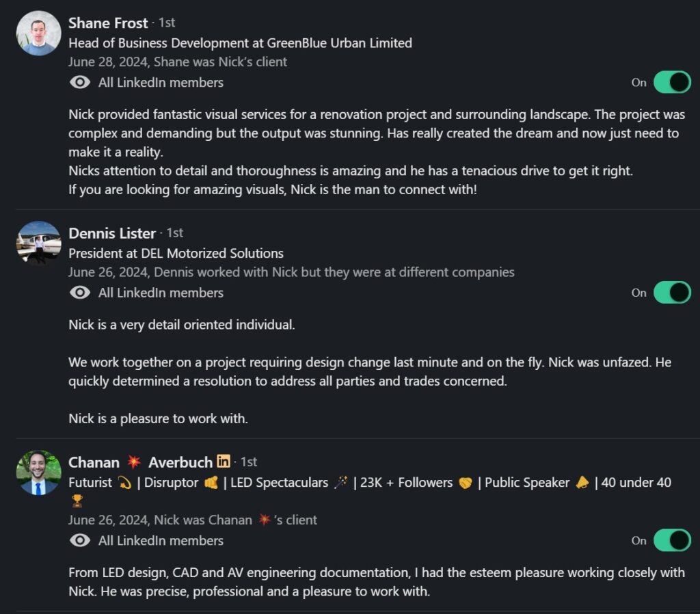Image resolution: width=700 pixels, height=614 pixels.
Task: Click "All LinkedIn members" under Dennis Lister
Action: (161, 293)
